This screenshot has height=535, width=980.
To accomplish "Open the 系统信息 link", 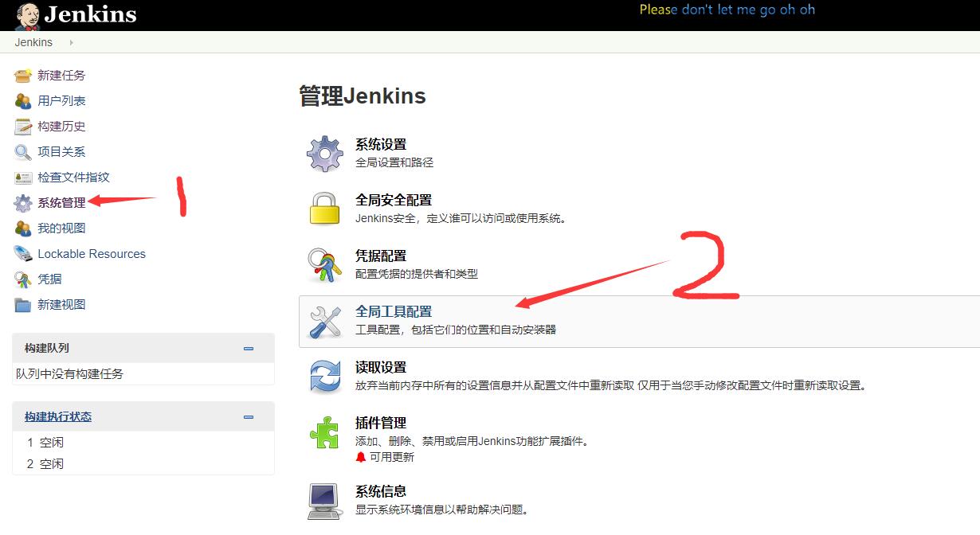I will point(381,492).
